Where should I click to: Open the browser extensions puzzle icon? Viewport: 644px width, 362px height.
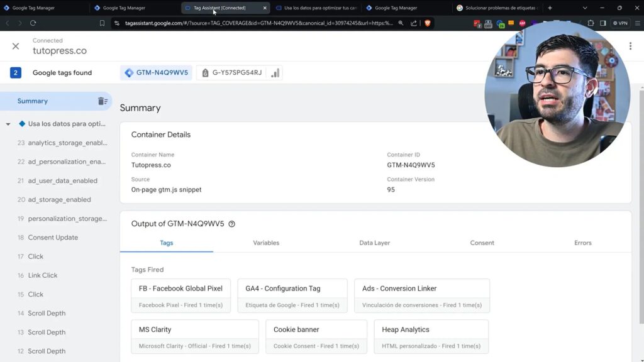(591, 23)
